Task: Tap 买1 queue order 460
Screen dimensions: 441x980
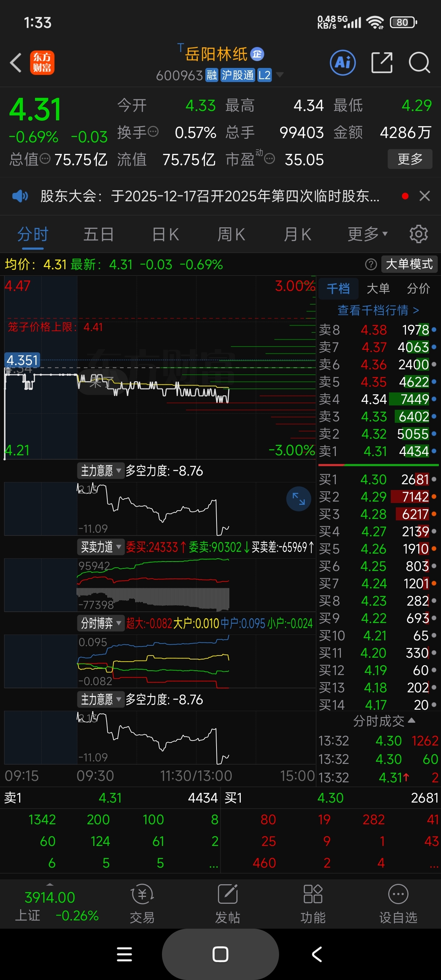Action: [x=264, y=863]
